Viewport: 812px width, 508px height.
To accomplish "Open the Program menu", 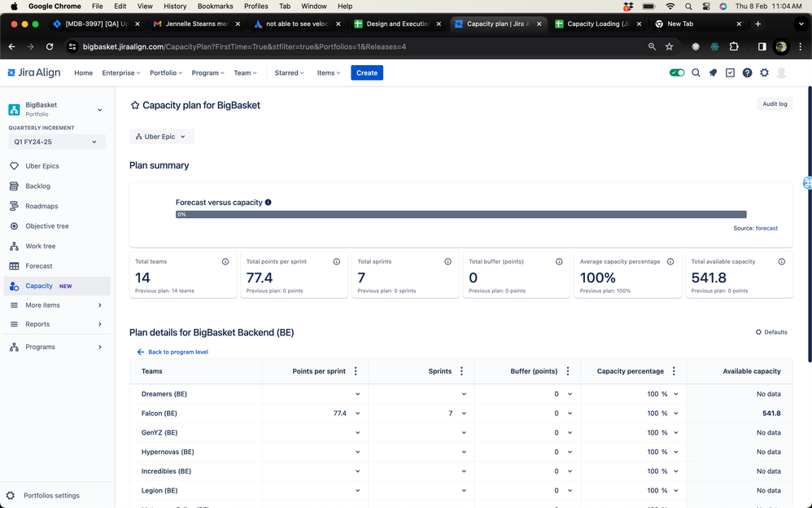I will [x=207, y=73].
